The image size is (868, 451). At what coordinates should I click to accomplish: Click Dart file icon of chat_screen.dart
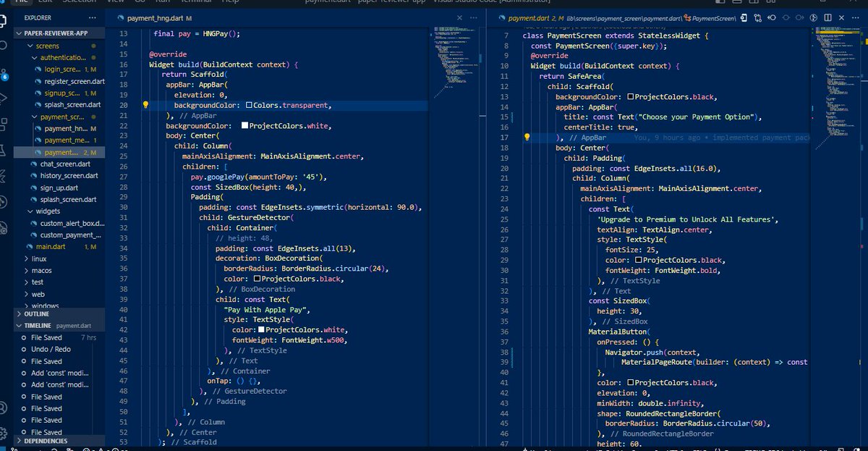(x=34, y=164)
